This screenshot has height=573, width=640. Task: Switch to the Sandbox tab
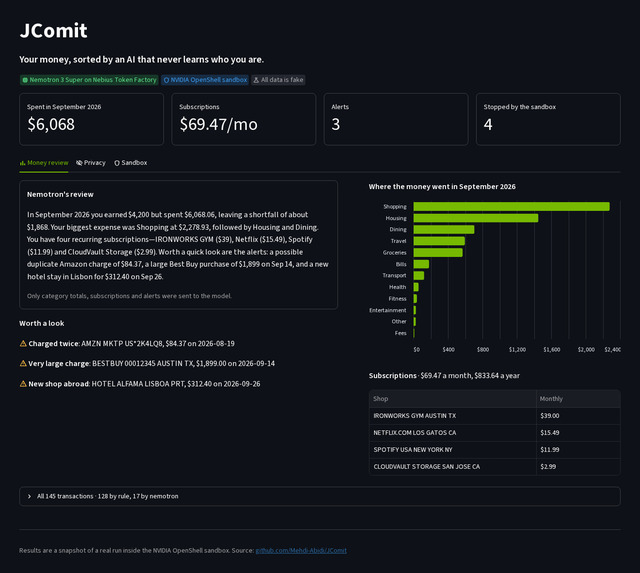pos(131,163)
